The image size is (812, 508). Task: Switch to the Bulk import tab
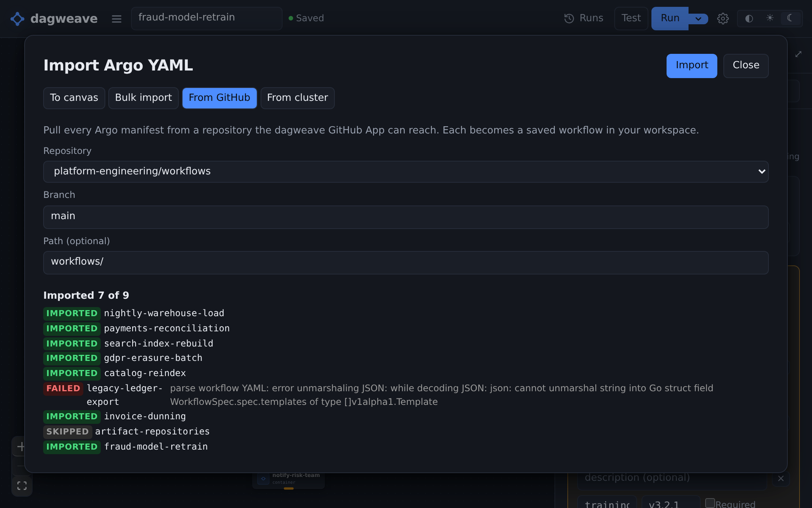click(144, 98)
